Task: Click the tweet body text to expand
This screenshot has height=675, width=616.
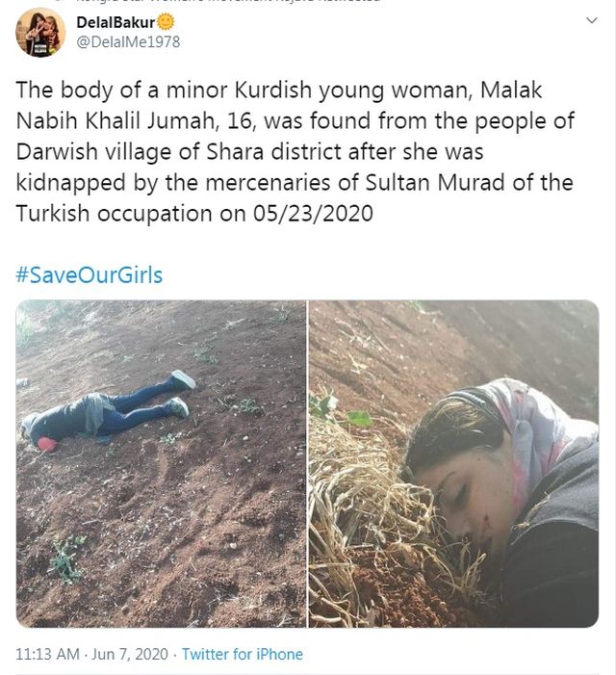Action: 295,151
